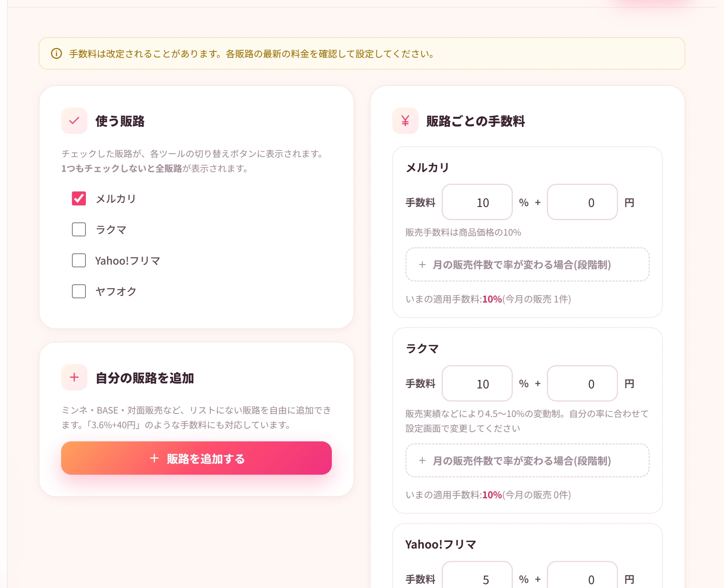Click the Yahoo!フリマ checkbox label text
Viewport: 724px width, 588px height.
[128, 261]
